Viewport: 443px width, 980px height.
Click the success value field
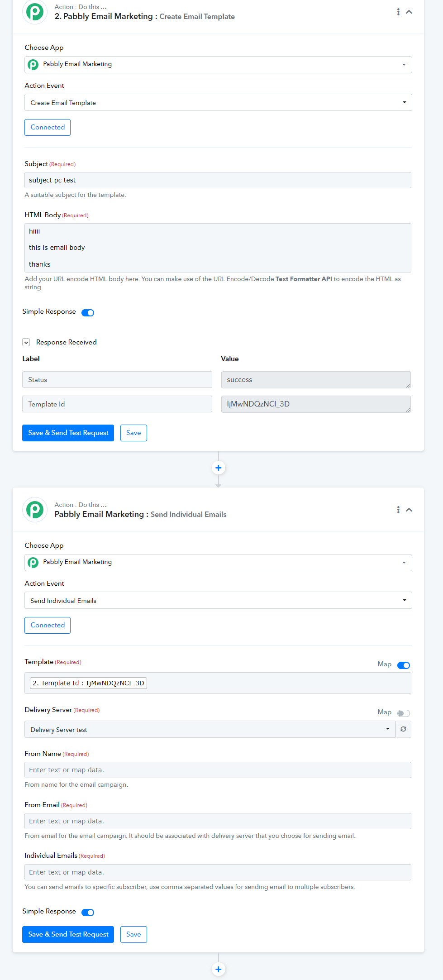click(x=316, y=380)
